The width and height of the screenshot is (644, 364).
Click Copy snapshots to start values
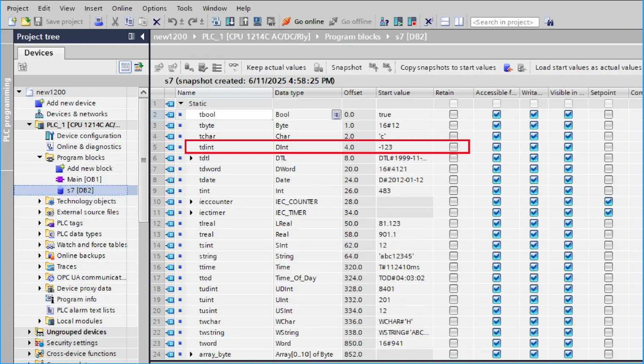[448, 67]
